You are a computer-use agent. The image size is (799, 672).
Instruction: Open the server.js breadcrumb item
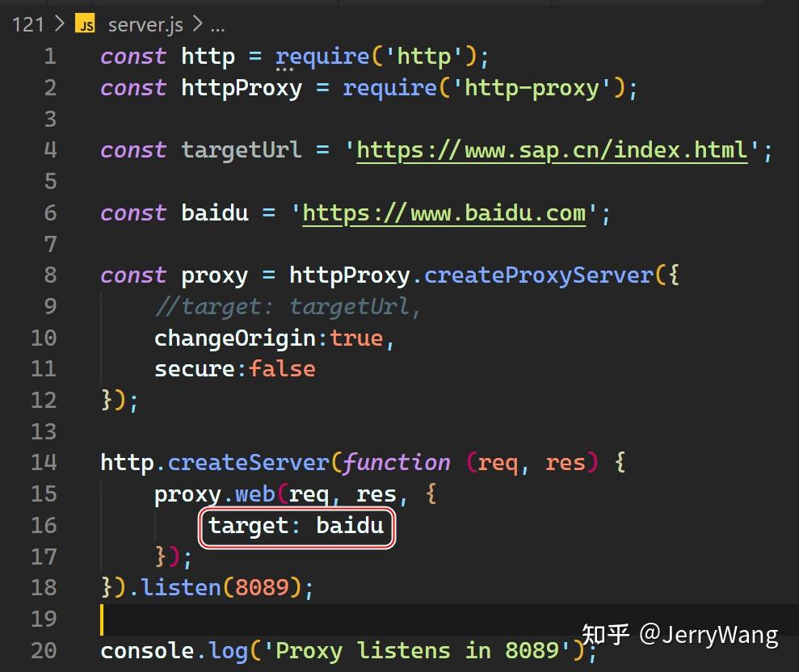coord(145,24)
